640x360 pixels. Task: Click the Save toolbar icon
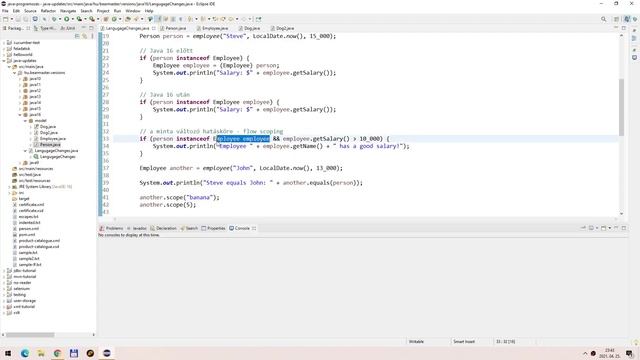pos(18,19)
